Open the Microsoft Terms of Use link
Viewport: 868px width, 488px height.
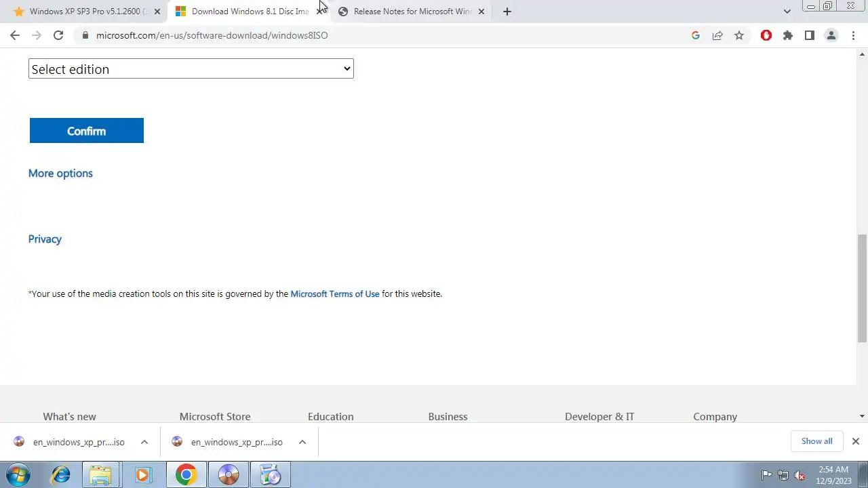tap(335, 294)
